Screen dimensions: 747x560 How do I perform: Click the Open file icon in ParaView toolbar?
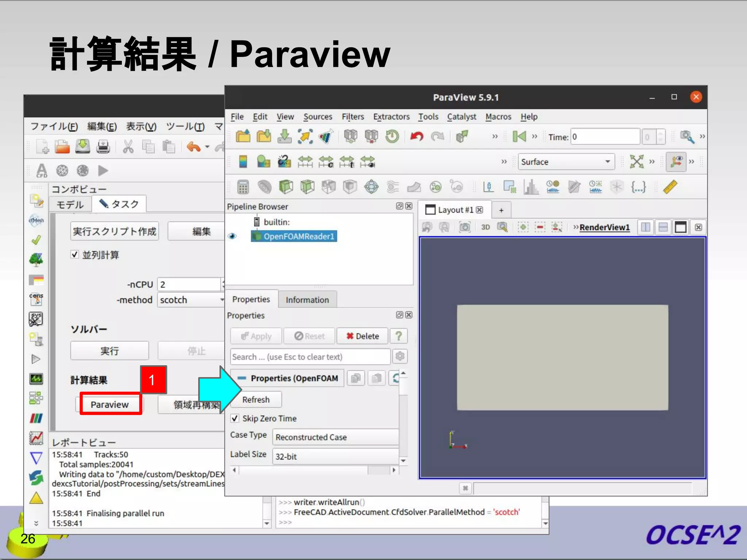pos(243,136)
